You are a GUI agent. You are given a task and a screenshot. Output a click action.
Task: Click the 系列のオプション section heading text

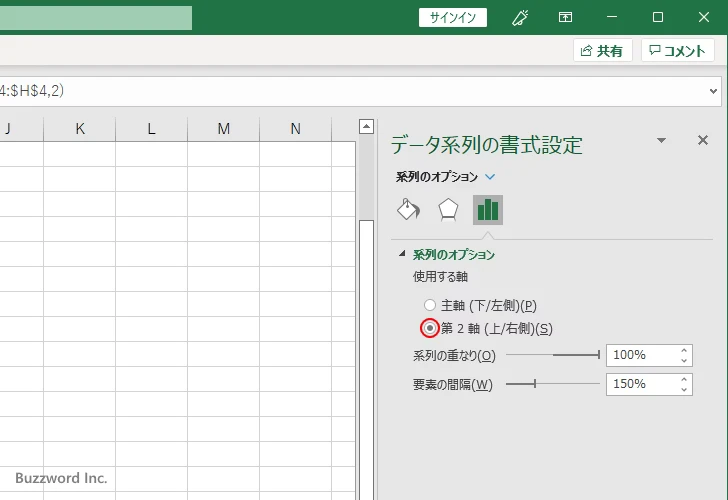coord(454,254)
